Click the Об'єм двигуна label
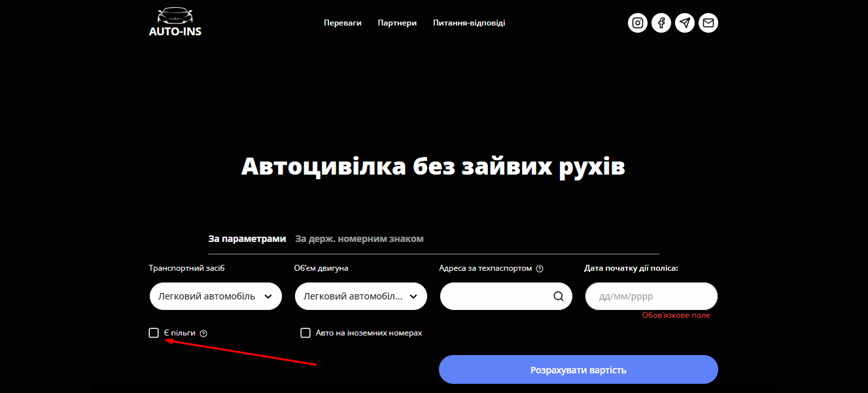 pos(321,268)
